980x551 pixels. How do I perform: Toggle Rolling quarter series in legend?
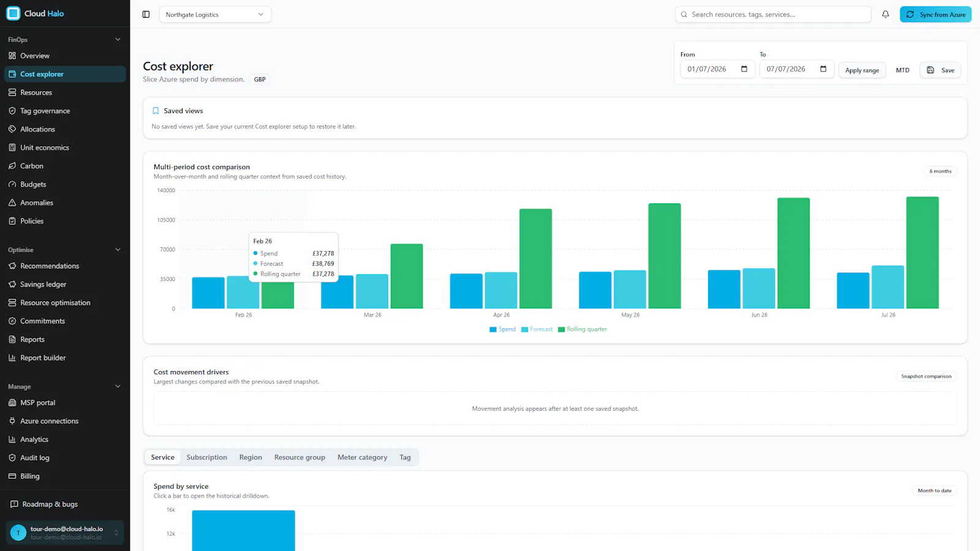[582, 329]
